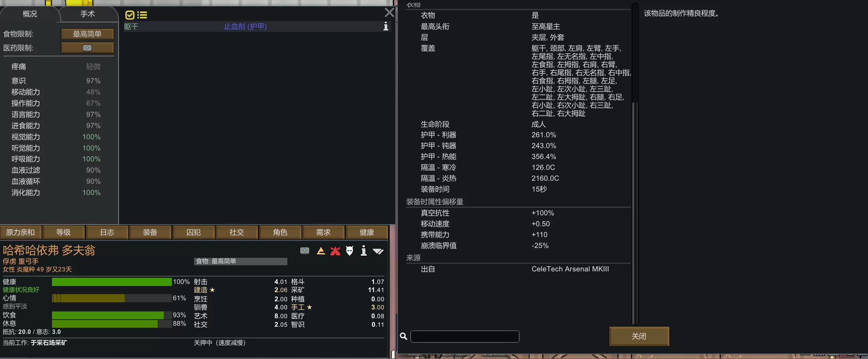The image size is (868, 359).
Task: Click the orange triangle faction icon
Action: (321, 251)
